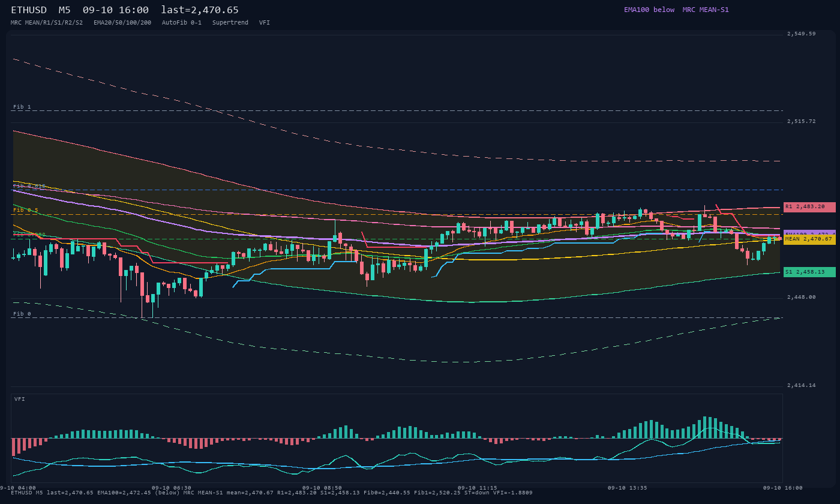Click the '09-10 11:15' time axis label
840x504 pixels.
point(477,488)
